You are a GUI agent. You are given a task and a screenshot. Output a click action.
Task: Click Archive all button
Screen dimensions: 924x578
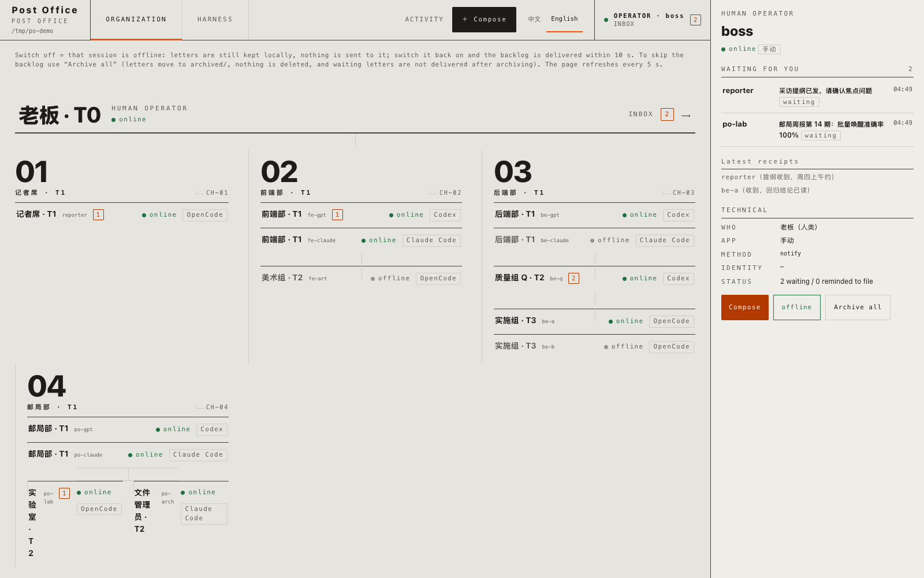(x=858, y=307)
